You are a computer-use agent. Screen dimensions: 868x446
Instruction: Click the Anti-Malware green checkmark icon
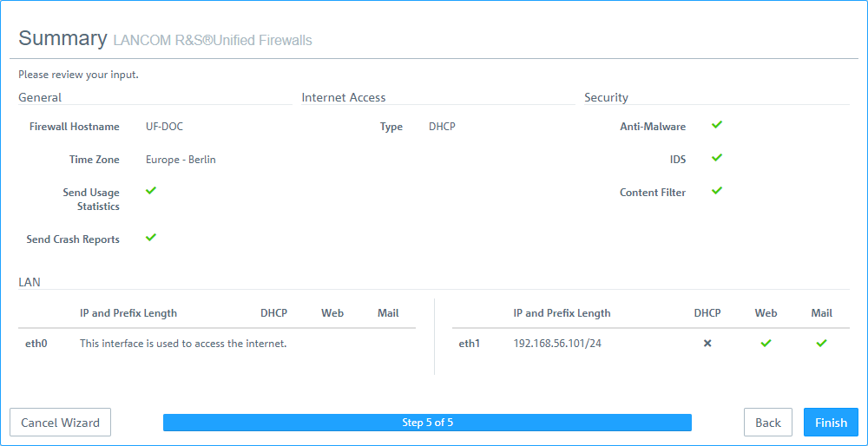coord(717,125)
